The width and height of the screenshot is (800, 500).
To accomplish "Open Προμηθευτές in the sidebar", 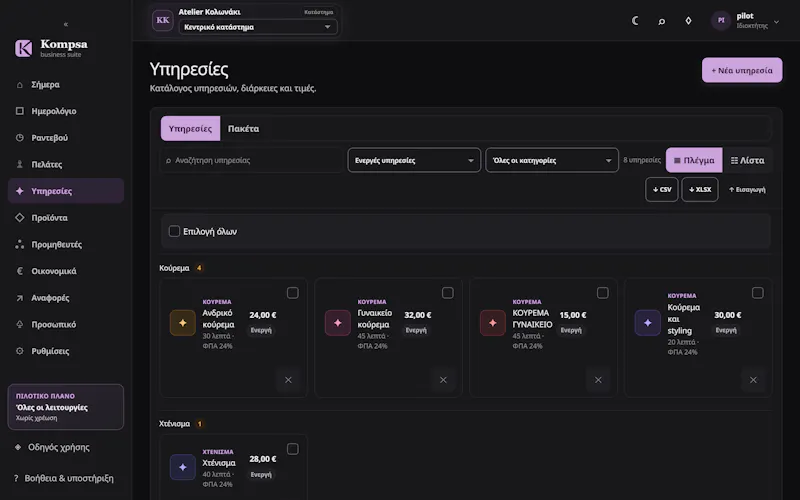I will tap(66, 244).
